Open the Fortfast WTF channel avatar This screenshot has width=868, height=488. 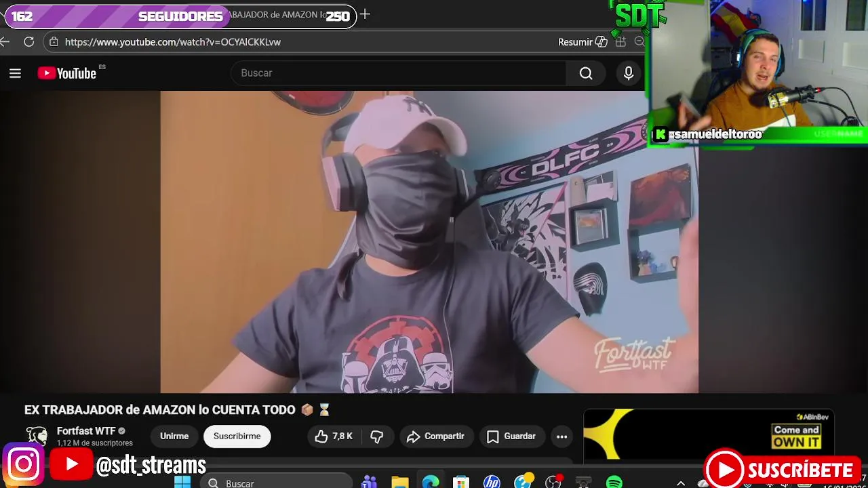tap(37, 436)
